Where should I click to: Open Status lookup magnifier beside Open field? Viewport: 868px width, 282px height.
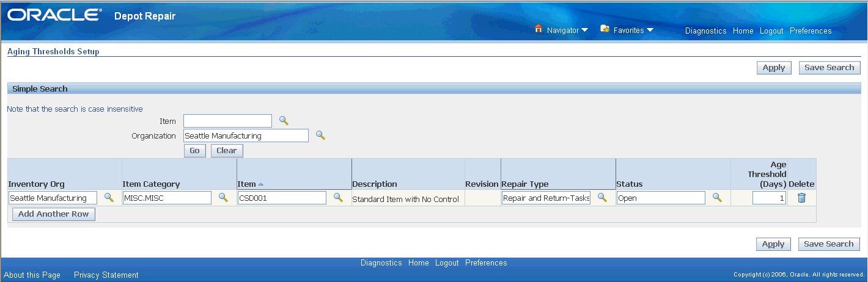717,197
